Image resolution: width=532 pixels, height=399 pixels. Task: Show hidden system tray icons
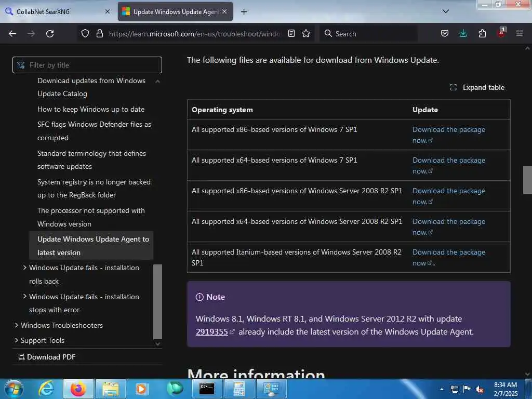point(442,389)
